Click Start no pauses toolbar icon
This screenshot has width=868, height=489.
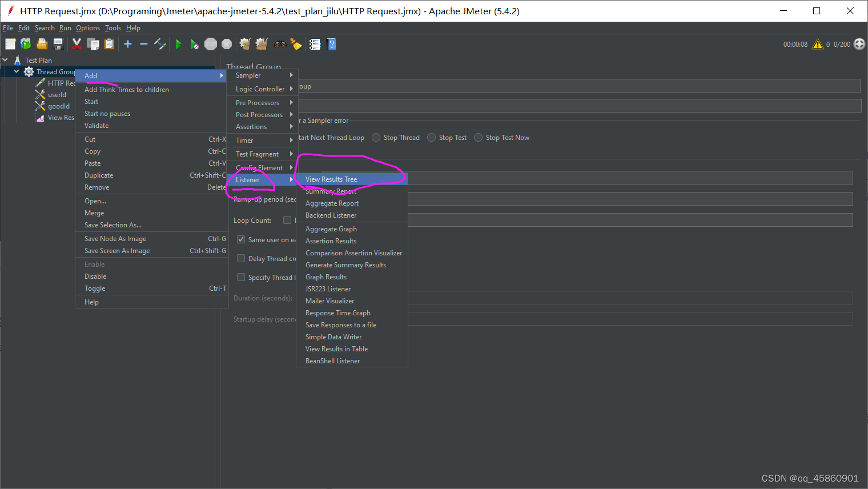[x=194, y=44]
